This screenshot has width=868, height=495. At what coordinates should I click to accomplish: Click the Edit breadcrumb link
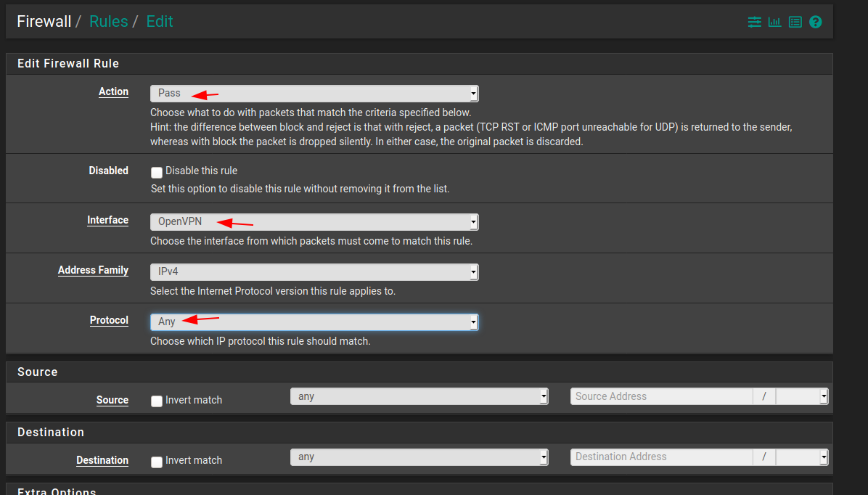(160, 22)
